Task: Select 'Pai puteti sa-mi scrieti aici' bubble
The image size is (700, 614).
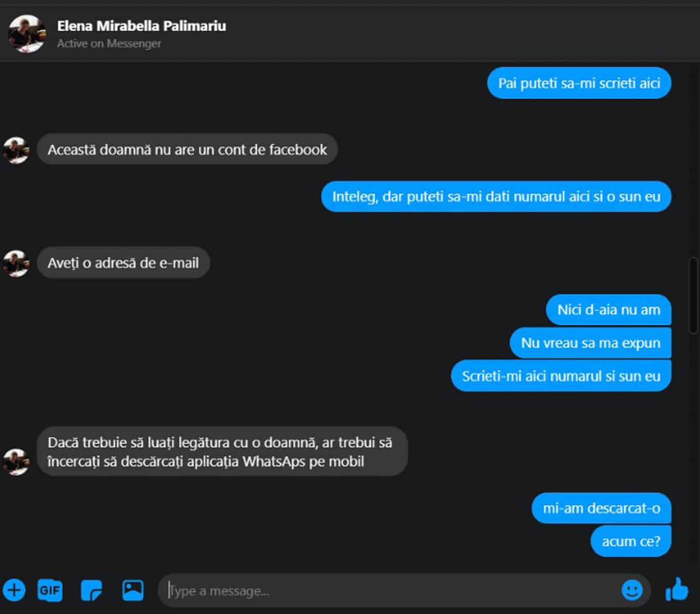Action: click(x=579, y=83)
